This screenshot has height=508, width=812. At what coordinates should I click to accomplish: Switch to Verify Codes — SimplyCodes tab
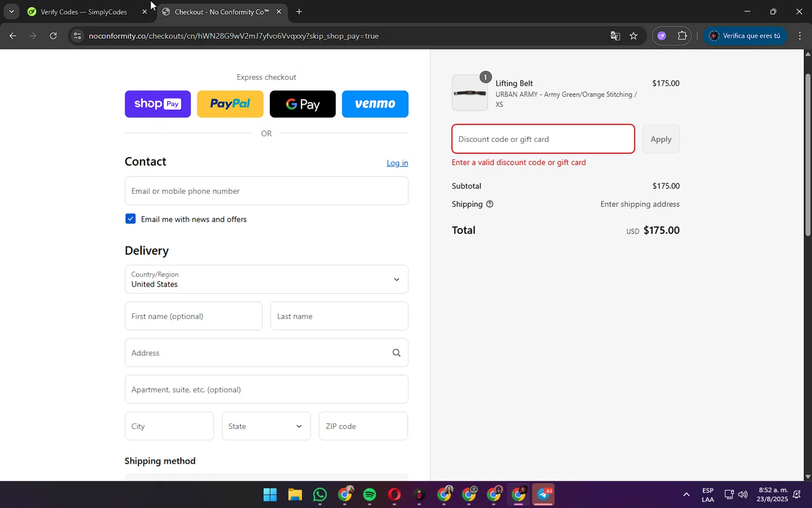pos(84,11)
